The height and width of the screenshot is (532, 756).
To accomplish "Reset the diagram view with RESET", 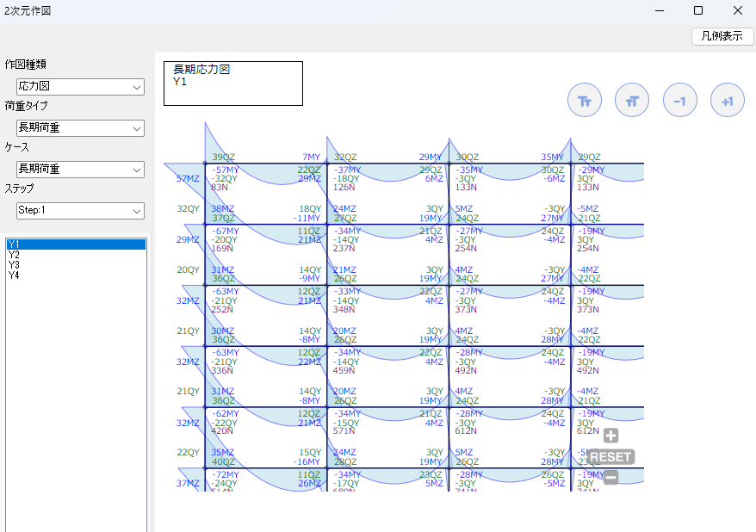I will 610,456.
